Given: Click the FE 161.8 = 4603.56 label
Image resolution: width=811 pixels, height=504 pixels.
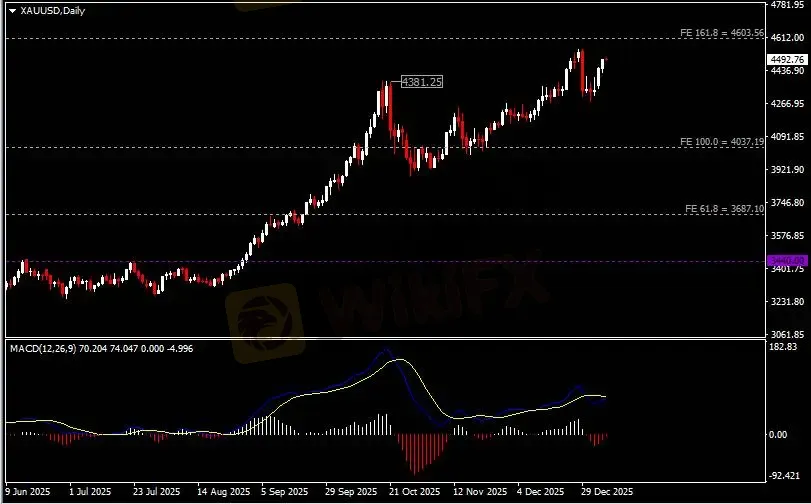Looking at the screenshot, I should click(x=722, y=33).
